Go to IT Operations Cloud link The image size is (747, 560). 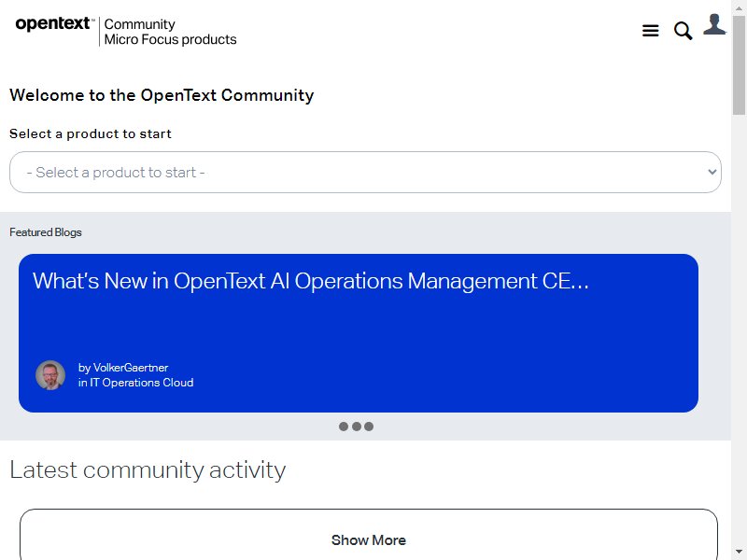click(142, 383)
